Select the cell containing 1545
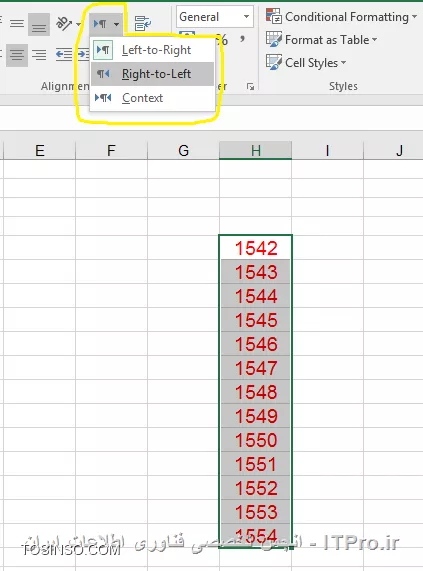The image size is (423, 571). click(x=256, y=320)
